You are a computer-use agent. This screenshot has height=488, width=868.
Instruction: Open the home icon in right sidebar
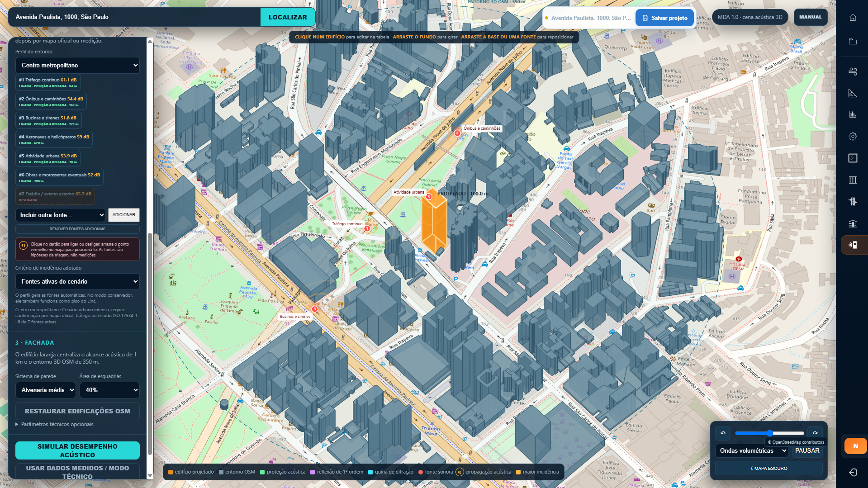click(x=853, y=17)
